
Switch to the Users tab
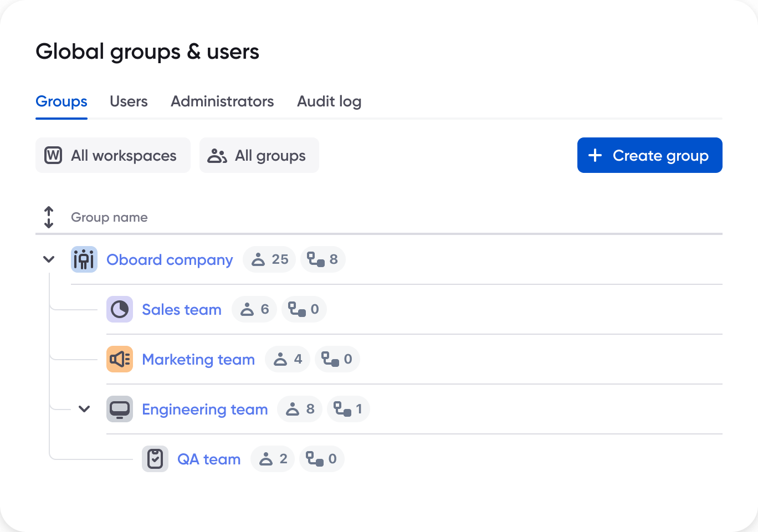pyautogui.click(x=129, y=101)
